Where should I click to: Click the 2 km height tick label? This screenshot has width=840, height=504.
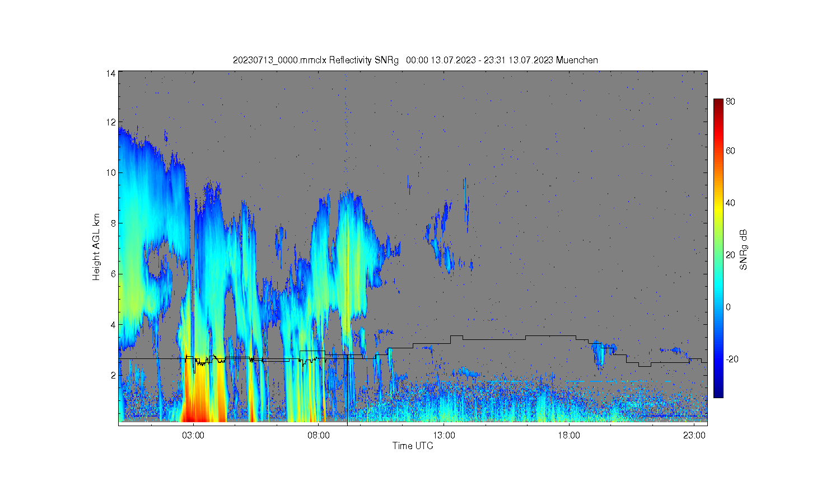tap(113, 375)
